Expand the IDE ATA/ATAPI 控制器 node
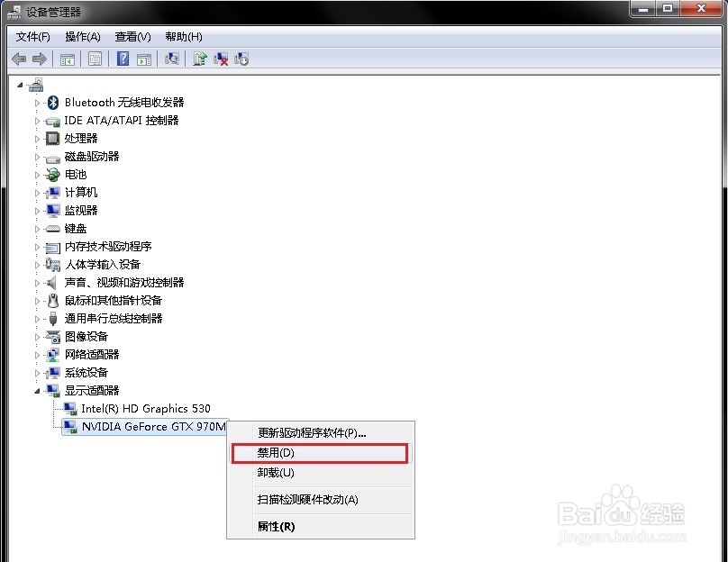This screenshot has width=728, height=562. pyautogui.click(x=37, y=121)
